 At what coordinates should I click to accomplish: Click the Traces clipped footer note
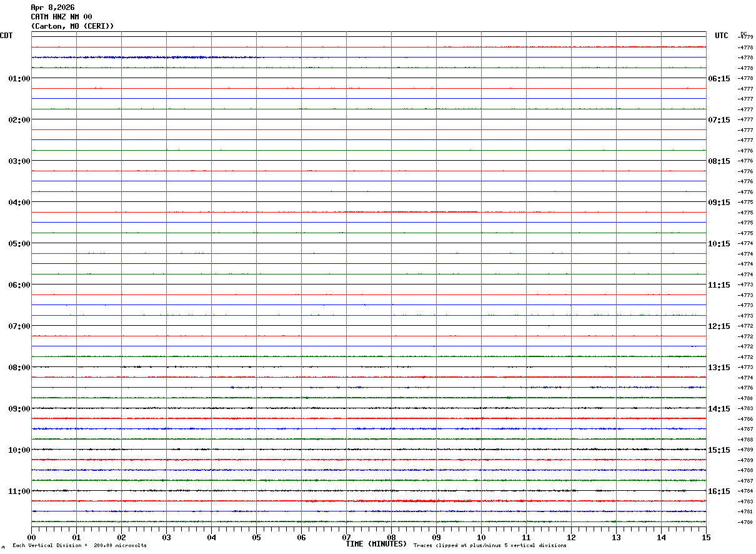pyautogui.click(x=490, y=546)
